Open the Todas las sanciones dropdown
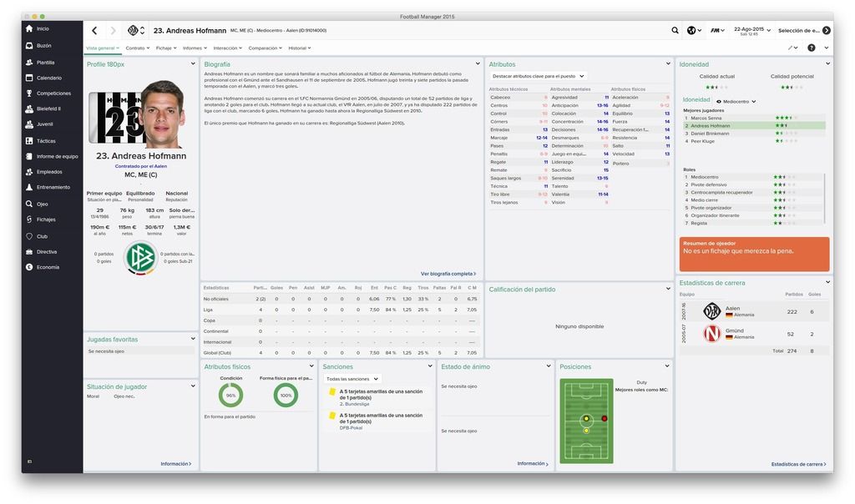 [x=352, y=379]
